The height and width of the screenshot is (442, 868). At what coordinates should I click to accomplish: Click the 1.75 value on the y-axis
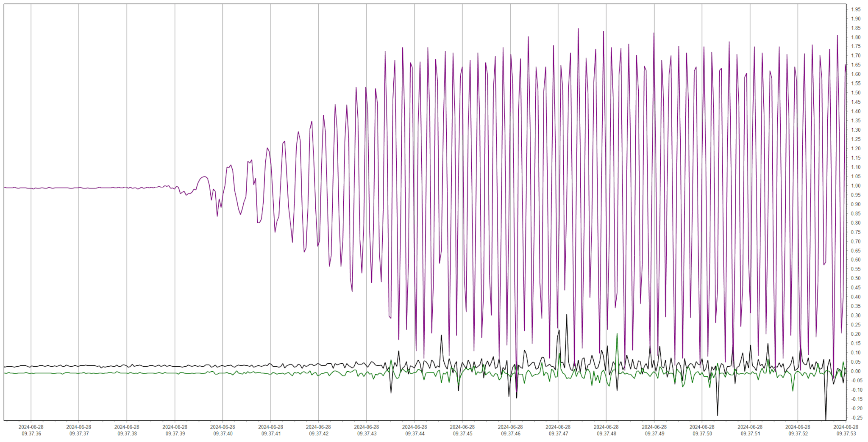click(856, 47)
